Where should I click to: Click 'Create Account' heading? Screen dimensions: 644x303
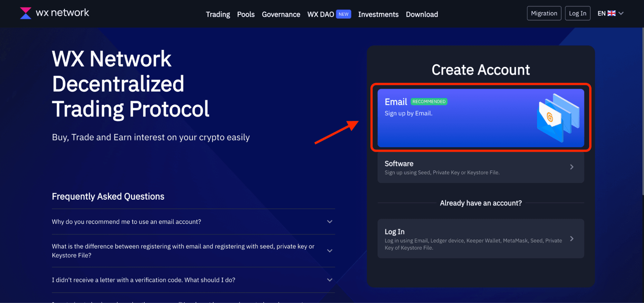pos(481,70)
